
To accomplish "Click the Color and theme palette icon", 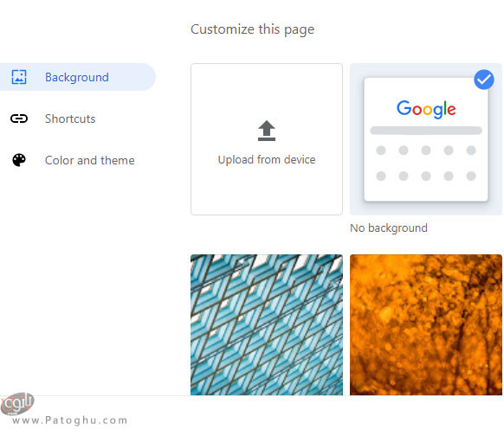I will pos(19,160).
